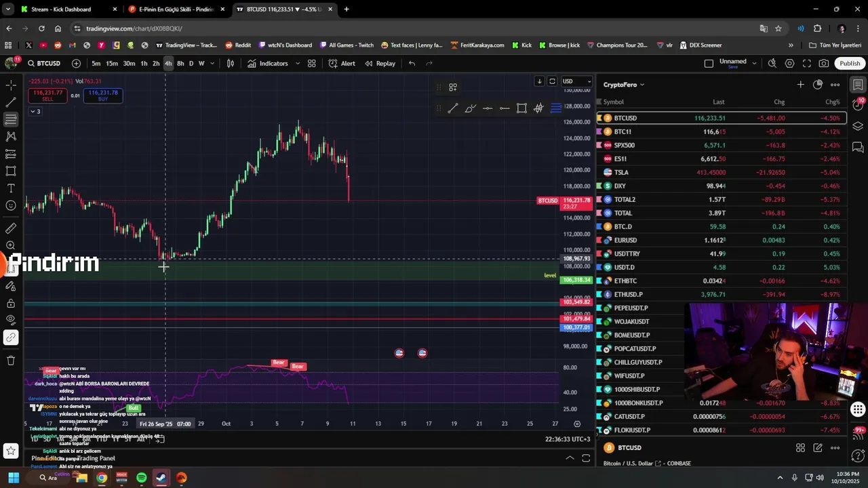Viewport: 868px width, 488px height.
Task: Open Chrome tab search dropdown
Action: point(8,9)
